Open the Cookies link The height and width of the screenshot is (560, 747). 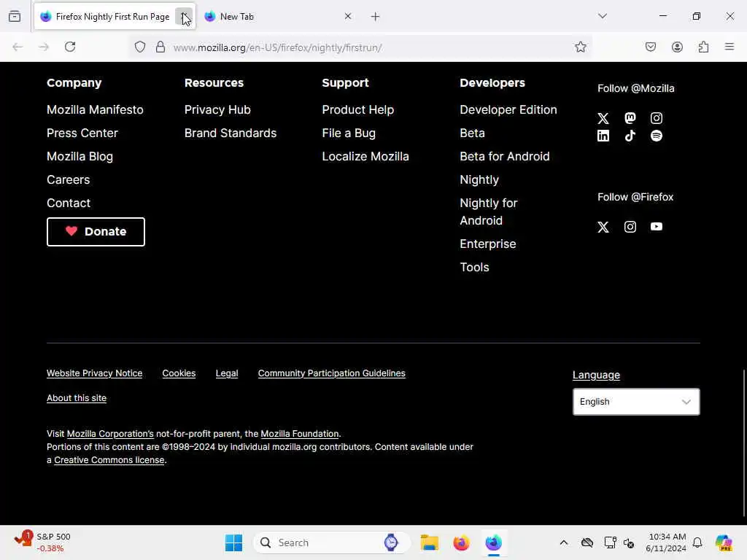pos(179,373)
